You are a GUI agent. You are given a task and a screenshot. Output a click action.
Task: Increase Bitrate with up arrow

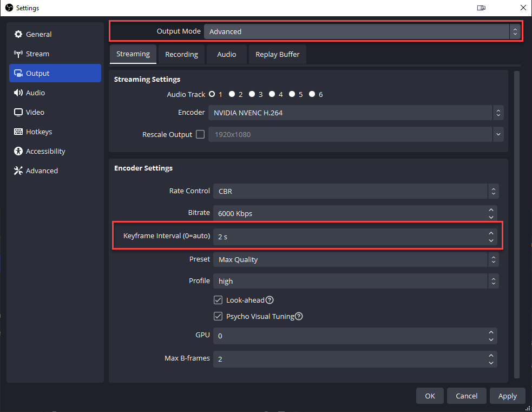click(x=491, y=210)
